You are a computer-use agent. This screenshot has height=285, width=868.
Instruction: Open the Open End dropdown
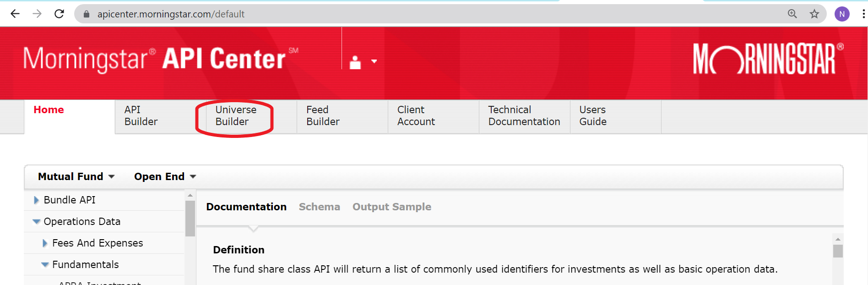(165, 176)
